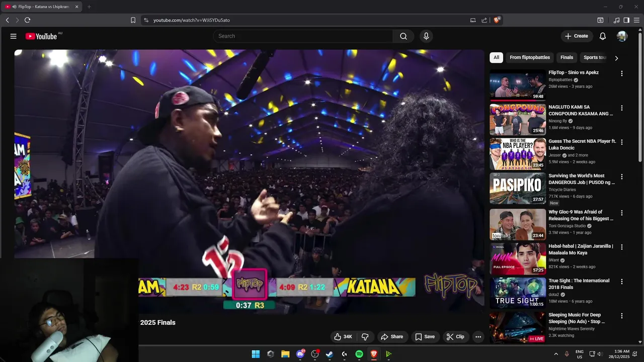Screen dimensions: 644x362
Task: Open the live Sleeping Music thumbnail
Action: pyautogui.click(x=518, y=327)
